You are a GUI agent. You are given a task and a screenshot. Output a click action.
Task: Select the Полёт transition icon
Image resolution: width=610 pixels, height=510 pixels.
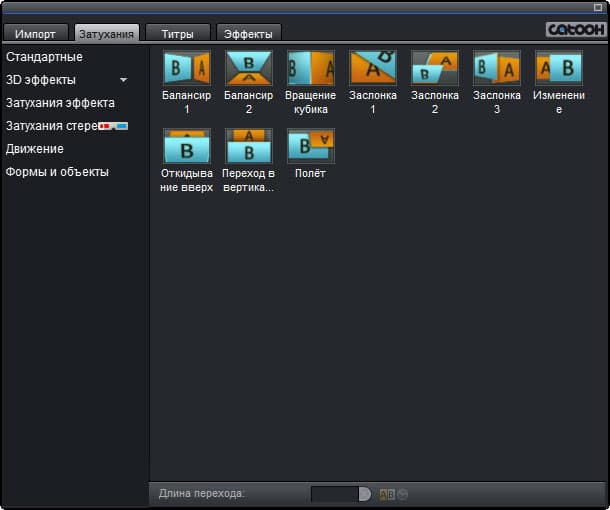[x=310, y=146]
